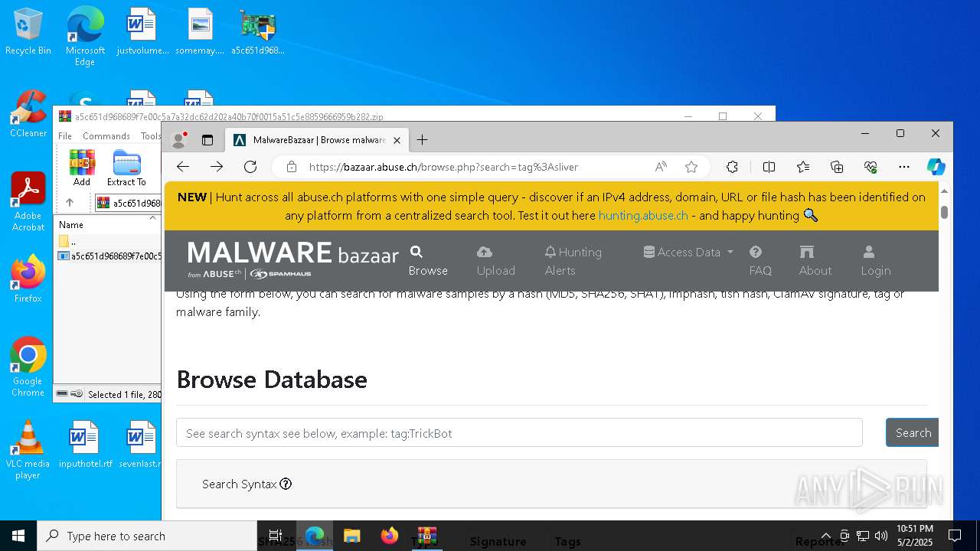Launch CCleaner from desktop
Screen dimensions: 980x551
point(28,115)
